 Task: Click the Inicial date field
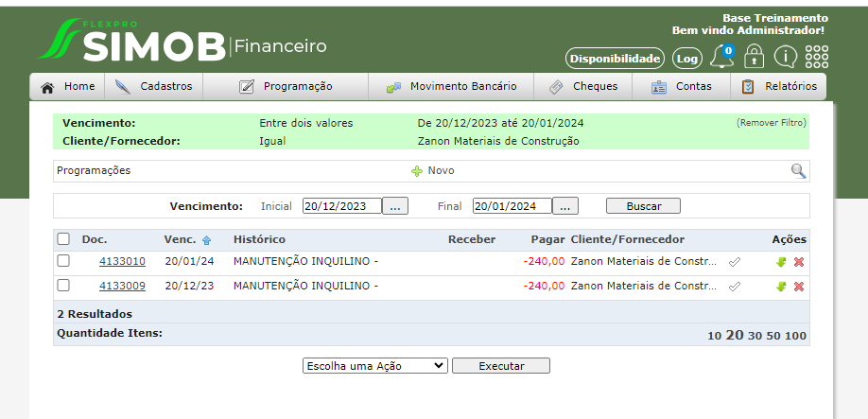[342, 206]
